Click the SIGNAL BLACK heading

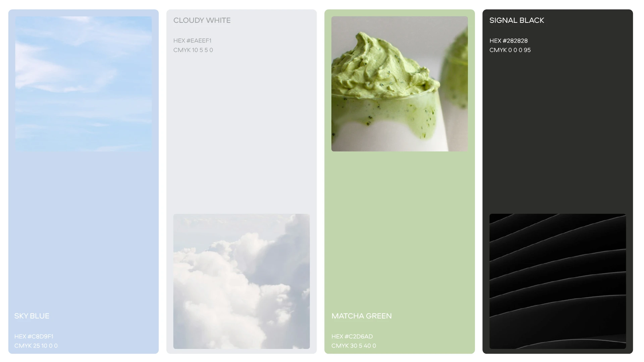pos(517,20)
